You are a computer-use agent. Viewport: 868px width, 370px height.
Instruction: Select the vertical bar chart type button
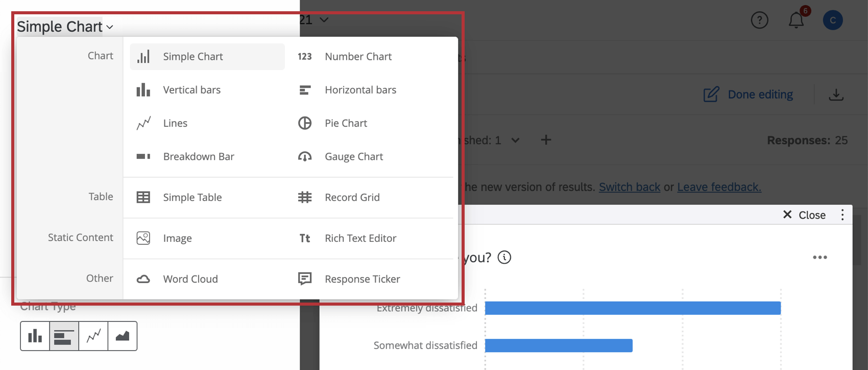pyautogui.click(x=35, y=336)
